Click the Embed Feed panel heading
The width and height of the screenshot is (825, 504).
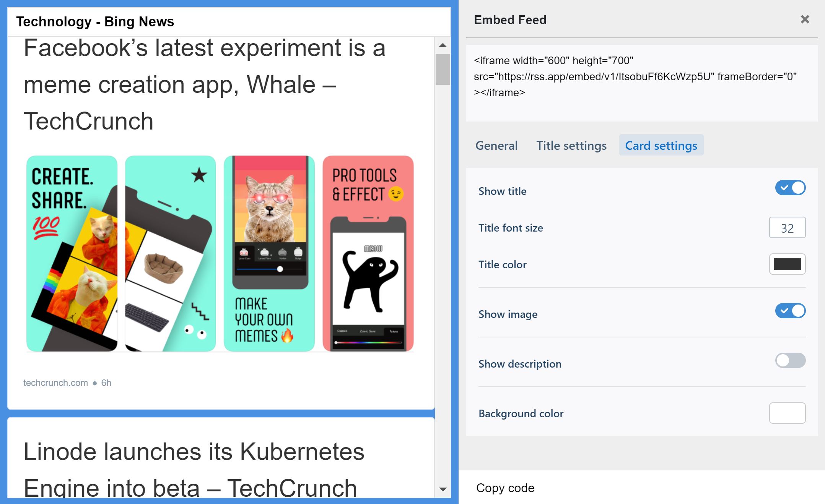510,20
